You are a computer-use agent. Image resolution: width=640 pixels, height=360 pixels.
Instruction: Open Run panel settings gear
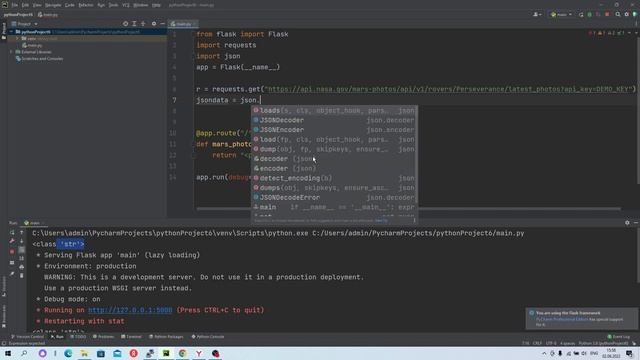pos(627,223)
